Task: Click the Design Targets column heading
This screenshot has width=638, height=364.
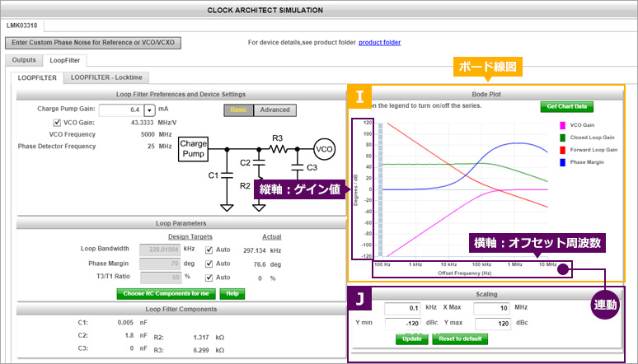Action: coord(190,236)
